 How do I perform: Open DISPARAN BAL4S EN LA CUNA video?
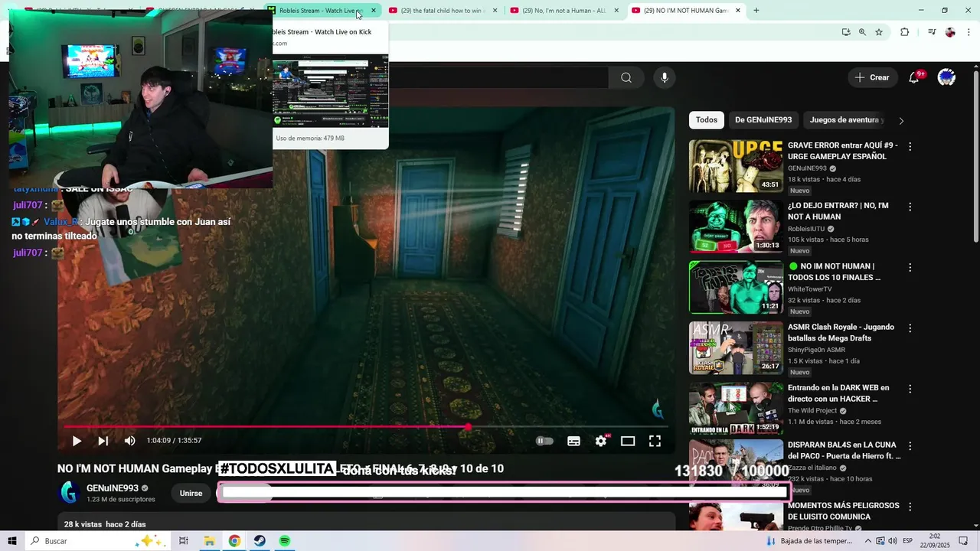coord(736,465)
